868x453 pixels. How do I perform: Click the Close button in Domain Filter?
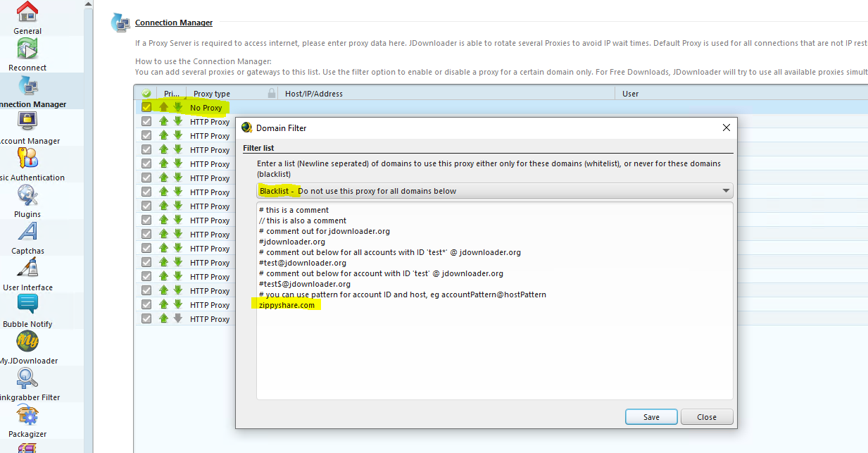(x=707, y=417)
